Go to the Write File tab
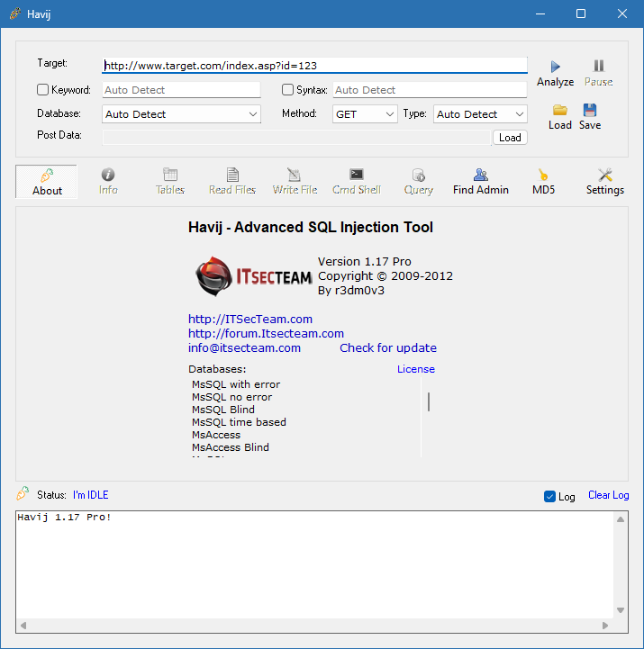 295,182
